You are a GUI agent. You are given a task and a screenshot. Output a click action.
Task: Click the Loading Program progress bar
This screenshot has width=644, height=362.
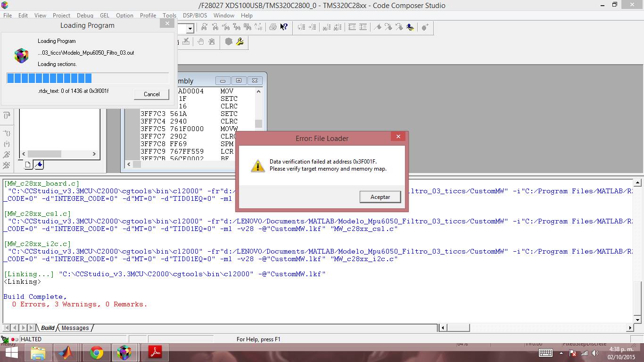tap(88, 78)
